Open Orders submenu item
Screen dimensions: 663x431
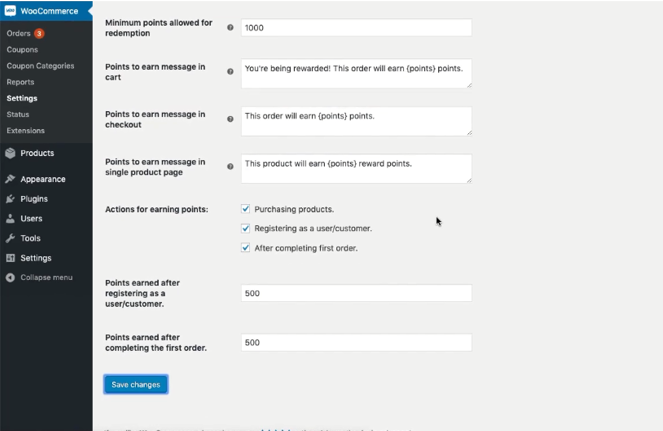[18, 33]
